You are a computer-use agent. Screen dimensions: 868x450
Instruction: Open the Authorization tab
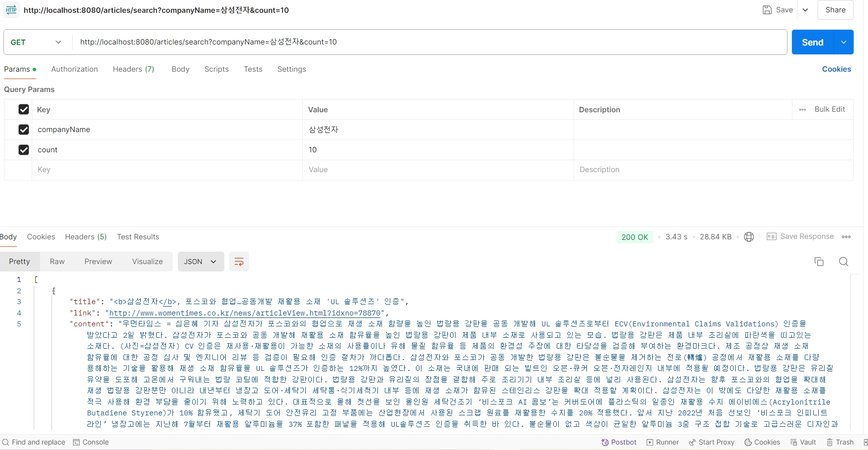pyautogui.click(x=75, y=69)
